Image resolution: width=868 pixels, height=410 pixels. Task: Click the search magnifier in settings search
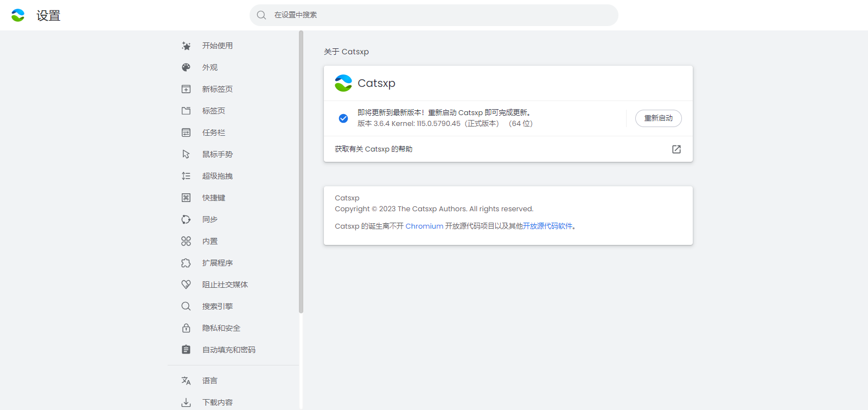pos(261,15)
